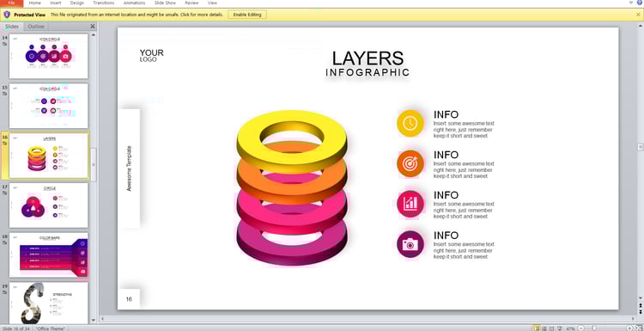This screenshot has width=644, height=331.
Task: Minimize the ribbon using the caret arrow
Action: (631, 3)
